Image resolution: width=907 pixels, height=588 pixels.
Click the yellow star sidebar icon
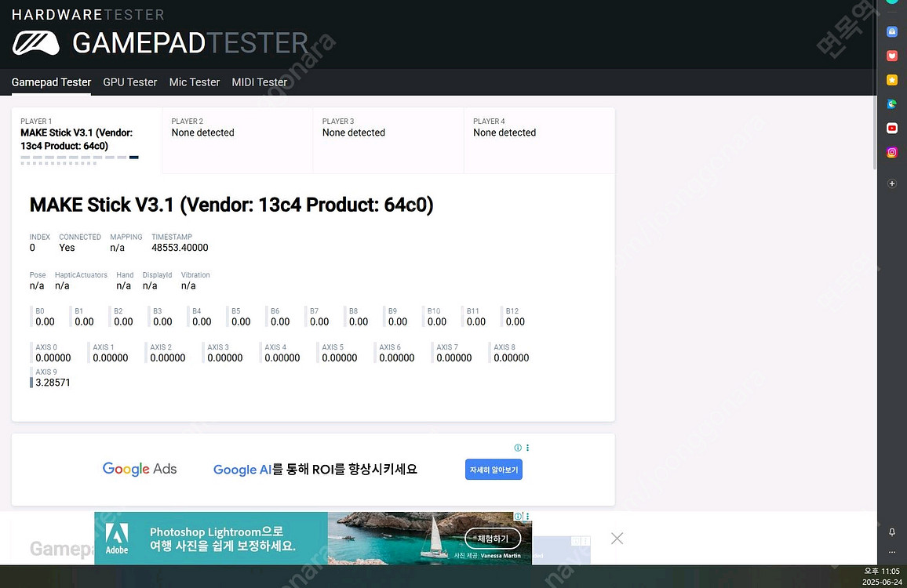(892, 80)
